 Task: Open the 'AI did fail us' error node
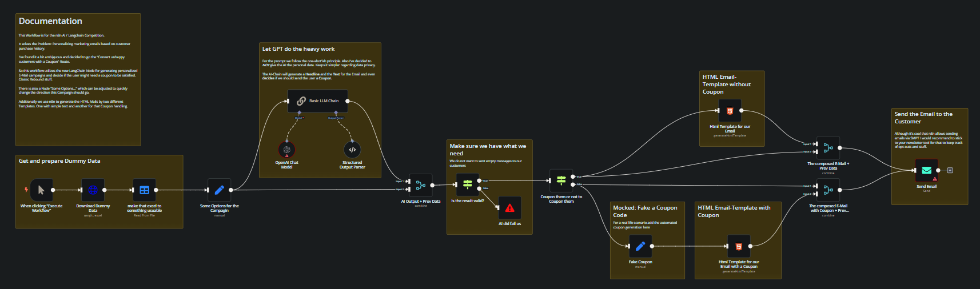click(509, 208)
